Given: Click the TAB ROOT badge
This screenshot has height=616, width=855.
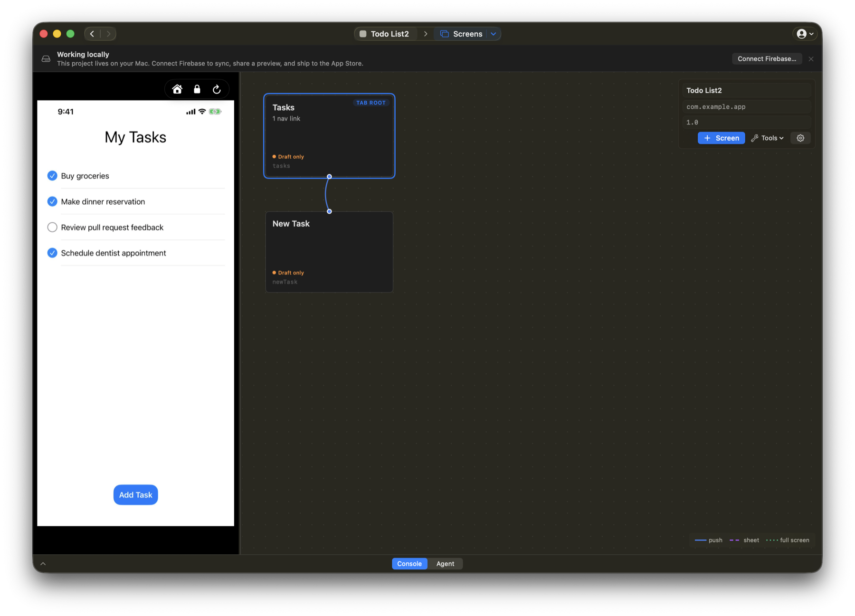Looking at the screenshot, I should click(371, 103).
